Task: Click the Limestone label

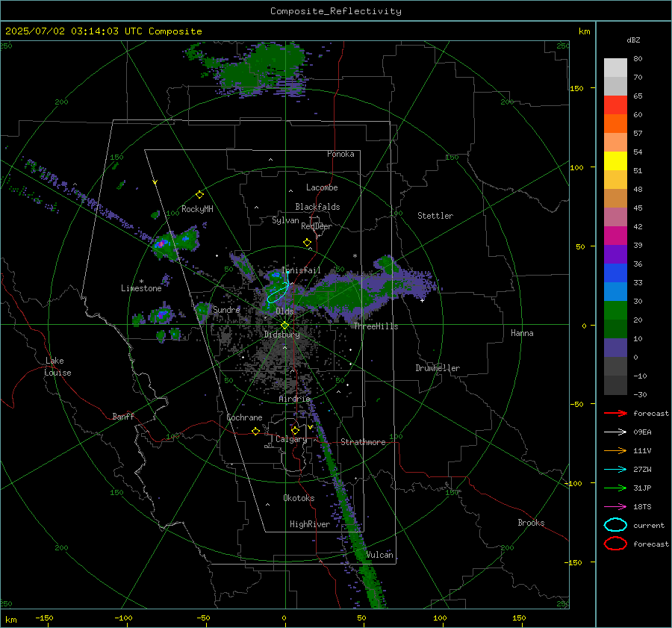Action: click(141, 288)
